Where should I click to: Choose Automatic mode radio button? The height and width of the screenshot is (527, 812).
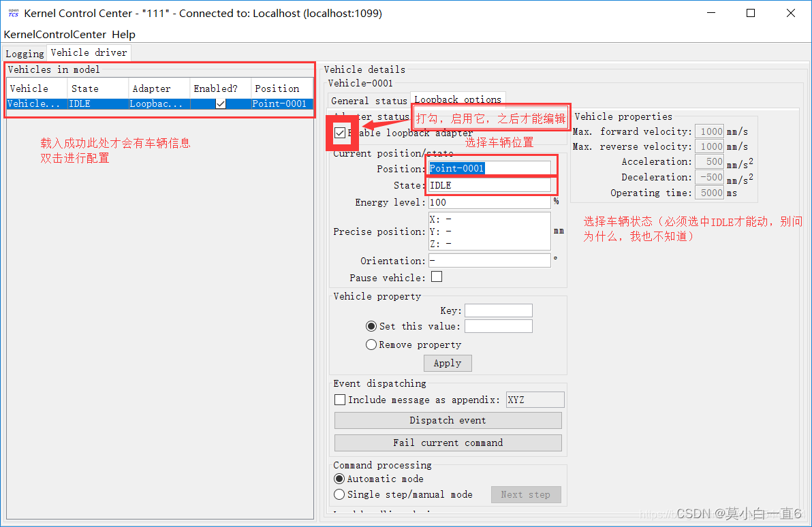339,479
